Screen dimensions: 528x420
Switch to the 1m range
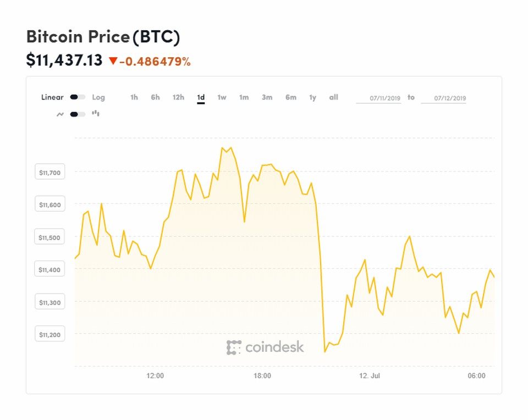(x=244, y=97)
